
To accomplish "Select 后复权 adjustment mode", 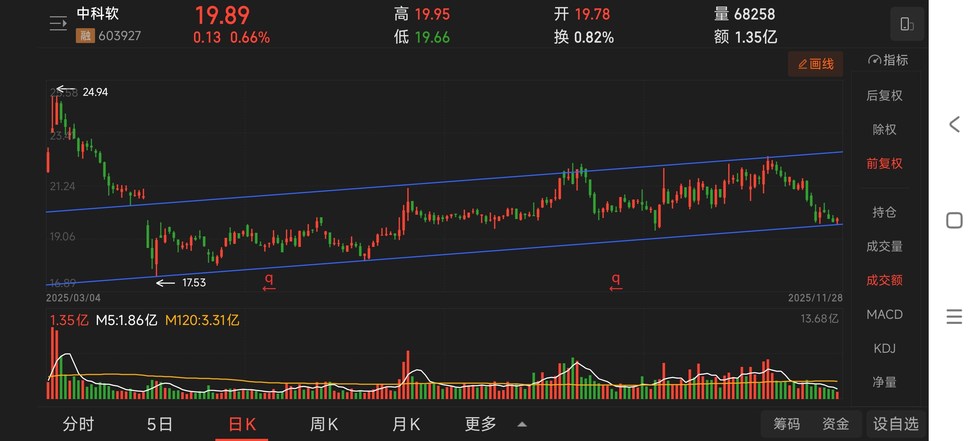I will (x=884, y=95).
